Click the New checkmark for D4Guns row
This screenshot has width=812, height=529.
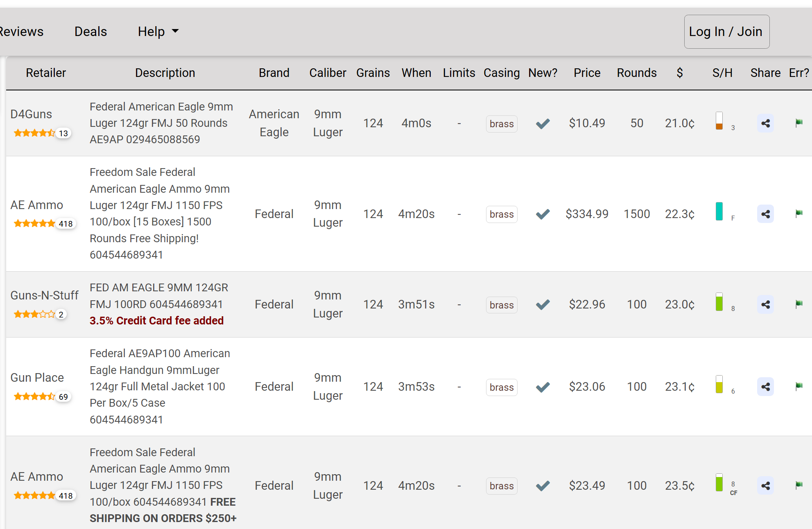543,123
